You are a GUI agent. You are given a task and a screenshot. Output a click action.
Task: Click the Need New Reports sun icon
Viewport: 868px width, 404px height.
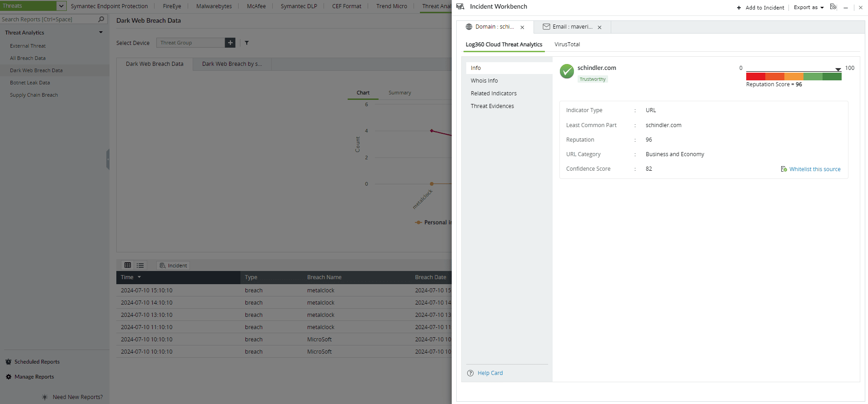[x=45, y=397]
